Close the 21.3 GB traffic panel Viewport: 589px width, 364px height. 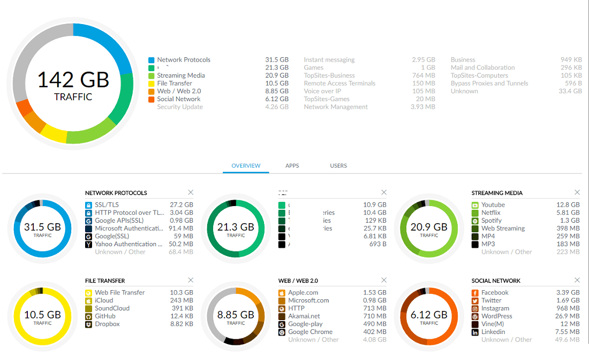pos(384,192)
